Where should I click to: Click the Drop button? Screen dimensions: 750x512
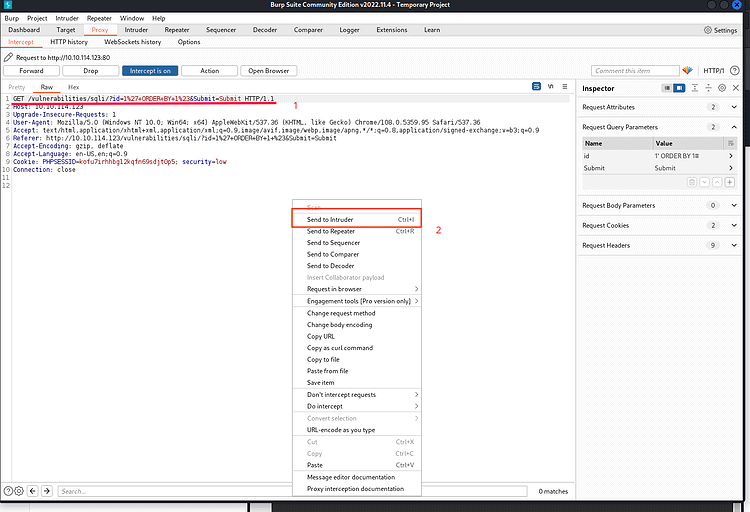90,71
